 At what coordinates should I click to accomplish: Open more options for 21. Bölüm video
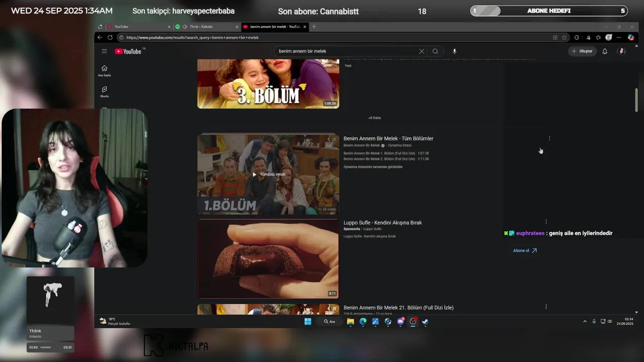(x=546, y=307)
